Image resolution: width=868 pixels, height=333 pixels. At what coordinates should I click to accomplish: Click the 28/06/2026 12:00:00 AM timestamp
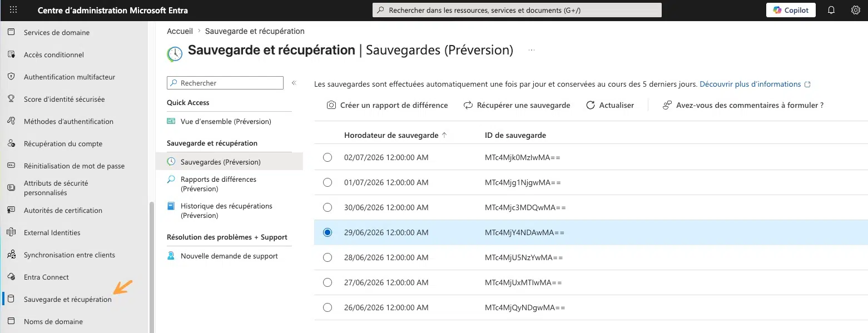(386, 257)
